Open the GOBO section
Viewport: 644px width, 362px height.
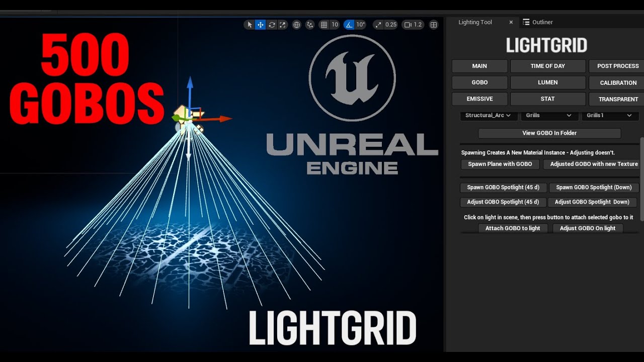pos(479,82)
